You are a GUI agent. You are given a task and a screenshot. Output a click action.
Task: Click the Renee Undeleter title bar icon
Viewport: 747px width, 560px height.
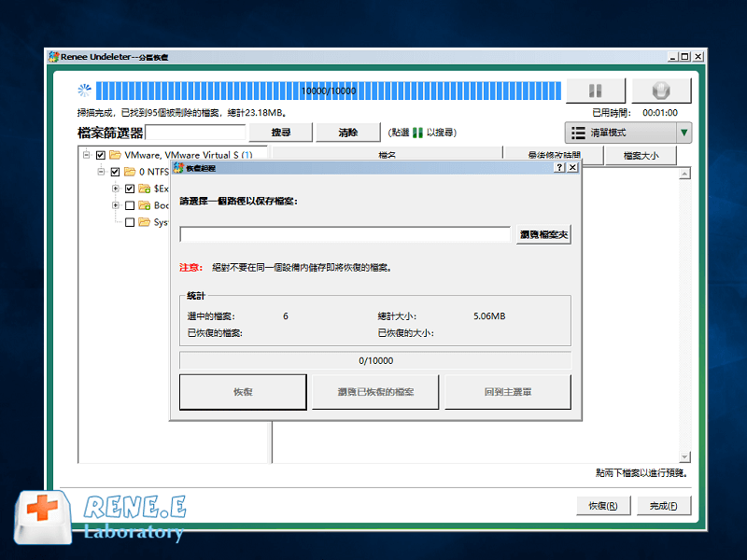coord(53,57)
